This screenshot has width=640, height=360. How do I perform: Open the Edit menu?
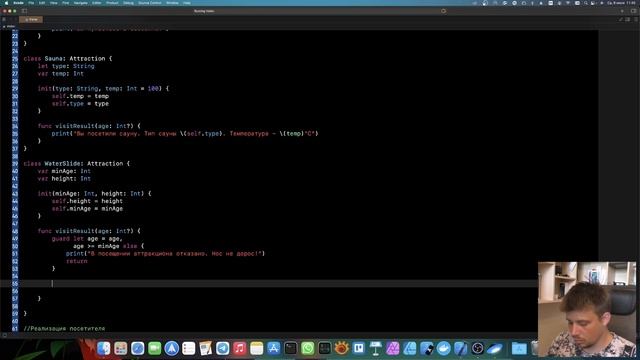(42, 3)
